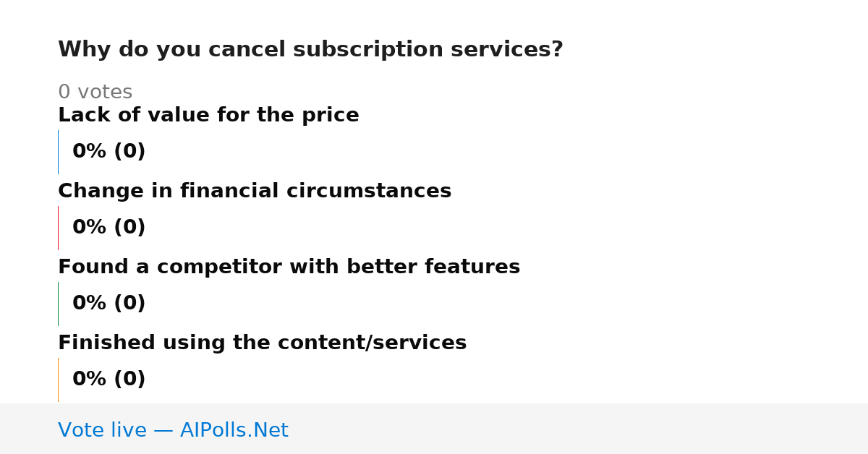Select 'Found a competitor with better features' option

[x=289, y=267]
